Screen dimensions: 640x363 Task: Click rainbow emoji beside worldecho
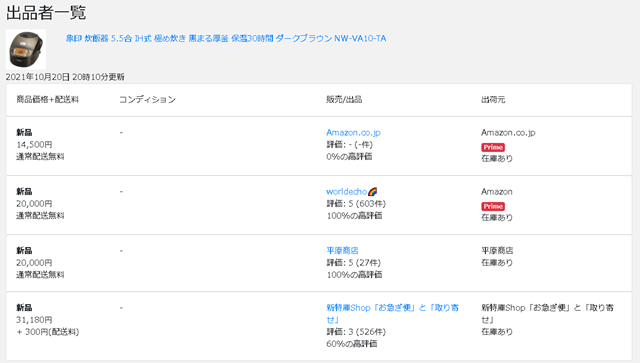tap(372, 192)
